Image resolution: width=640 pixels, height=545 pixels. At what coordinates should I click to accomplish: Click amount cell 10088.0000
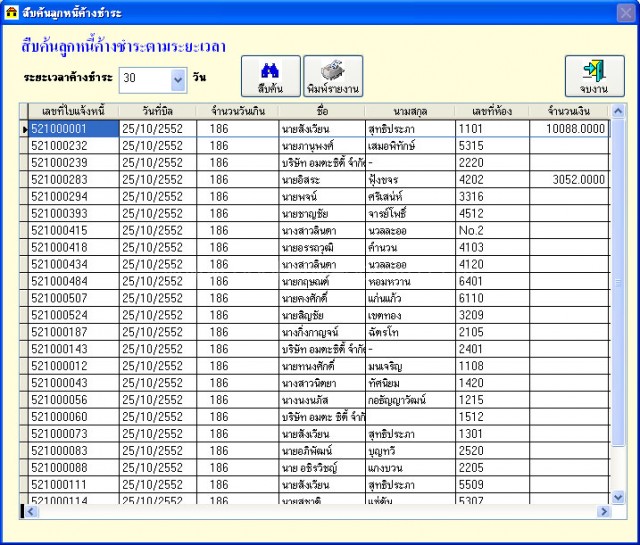pos(569,129)
